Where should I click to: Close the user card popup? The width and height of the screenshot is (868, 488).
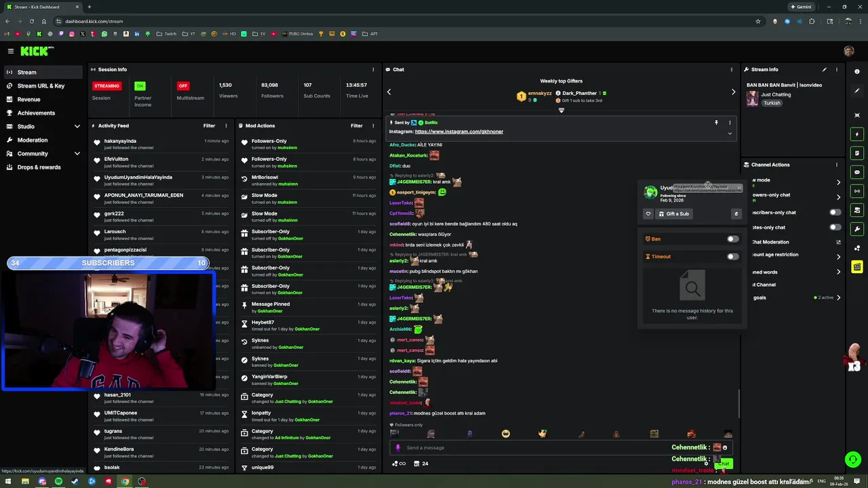point(739,188)
